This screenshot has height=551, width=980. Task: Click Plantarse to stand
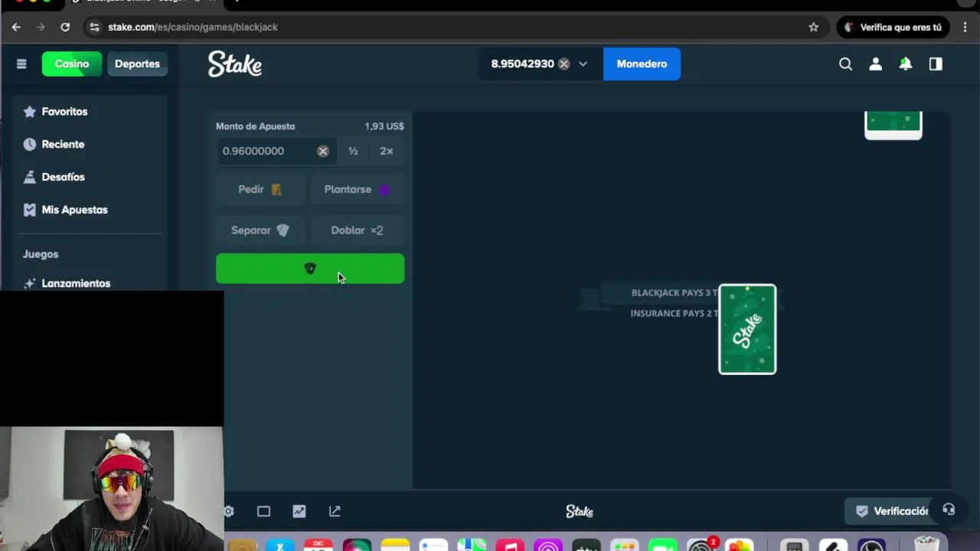click(358, 190)
